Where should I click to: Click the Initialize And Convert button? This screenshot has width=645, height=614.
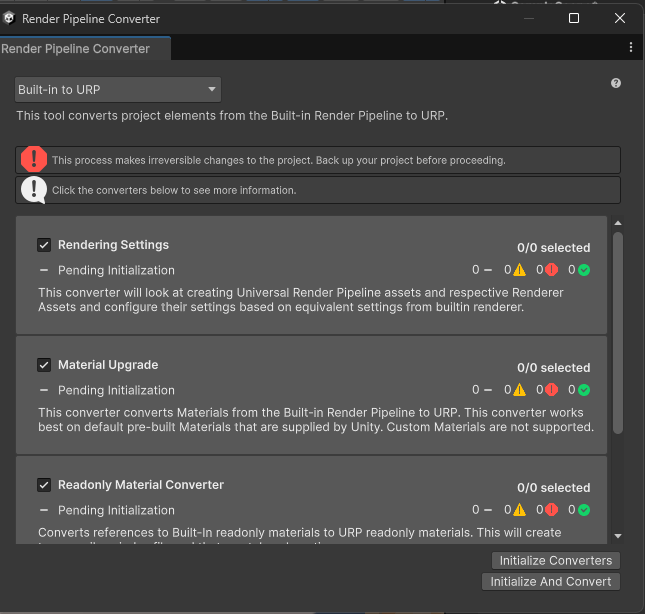(550, 582)
